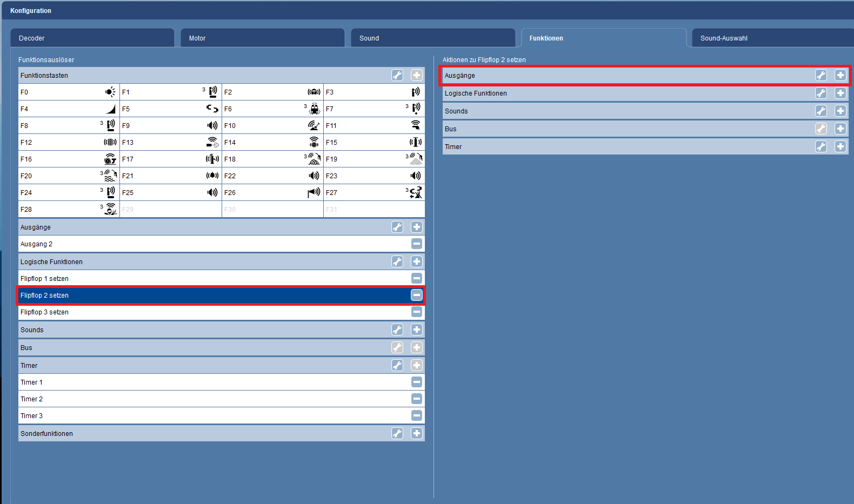This screenshot has height=504, width=854.
Task: Switch to the Decoder tab
Action: coord(92,38)
